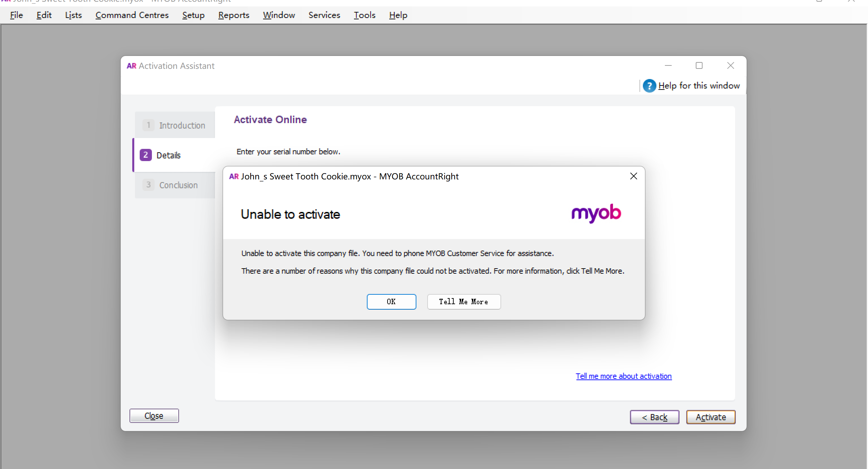This screenshot has height=469, width=868.
Task: Click the Tell Me More button
Action: click(463, 301)
